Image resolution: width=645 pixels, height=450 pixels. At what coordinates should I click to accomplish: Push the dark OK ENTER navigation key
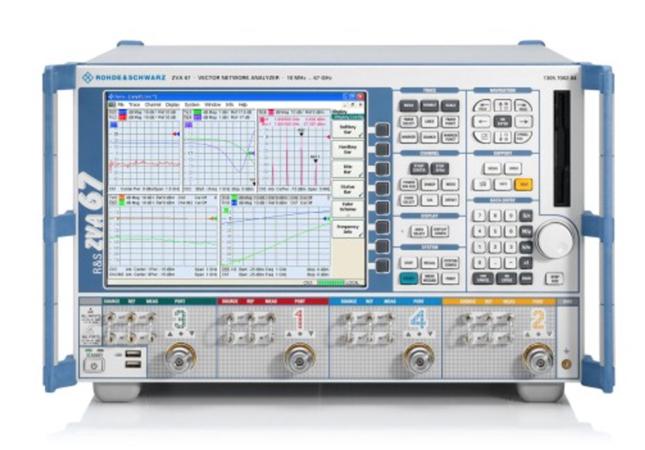coord(502,121)
